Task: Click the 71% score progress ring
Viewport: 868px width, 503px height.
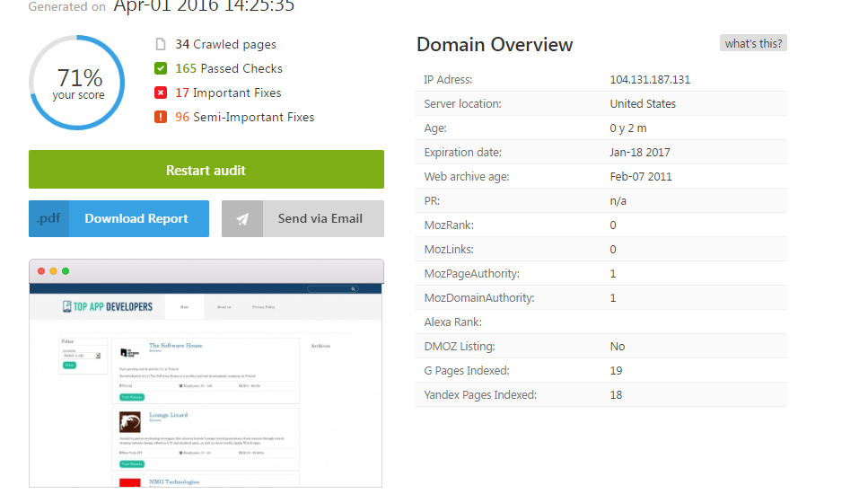Action: pos(78,83)
